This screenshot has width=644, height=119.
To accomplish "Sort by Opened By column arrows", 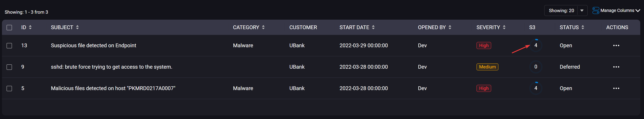I will coord(450,27).
